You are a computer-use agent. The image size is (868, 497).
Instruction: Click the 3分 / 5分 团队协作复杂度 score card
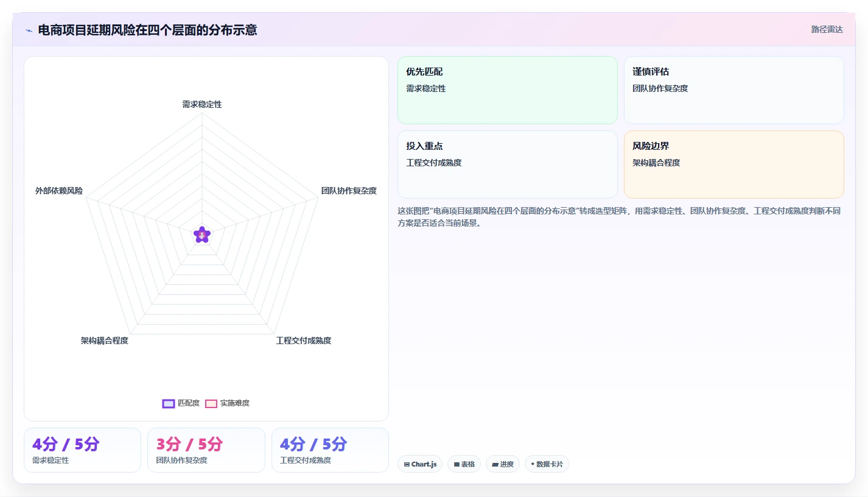206,450
